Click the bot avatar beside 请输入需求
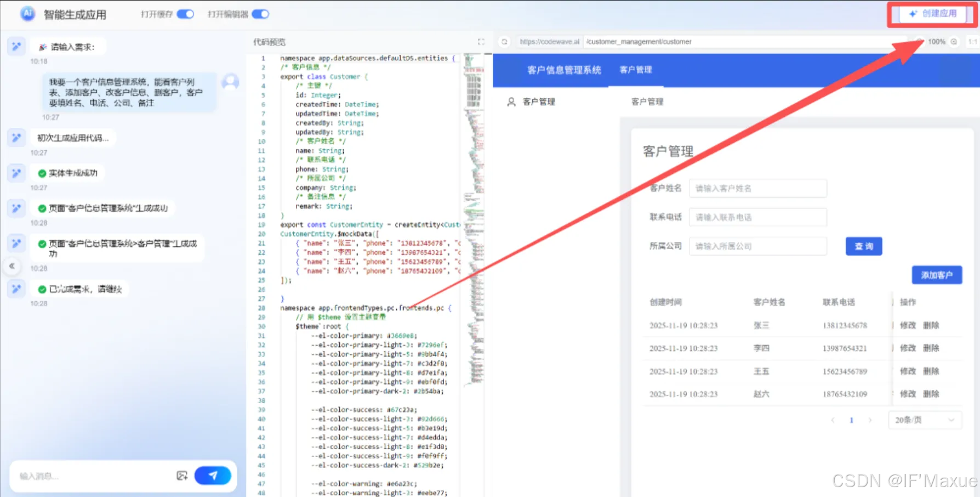 (16, 47)
